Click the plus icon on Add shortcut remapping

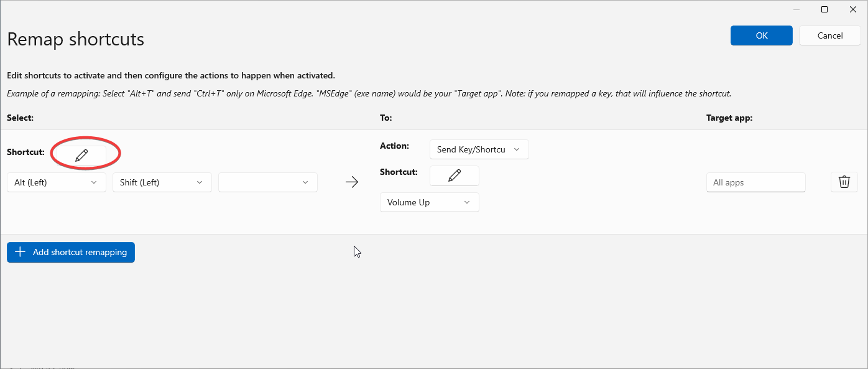point(19,252)
